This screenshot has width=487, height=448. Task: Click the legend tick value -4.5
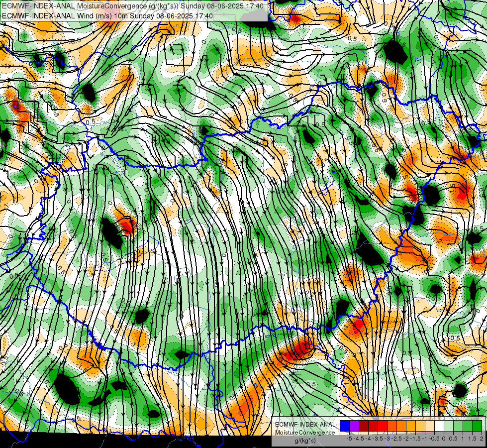pyautogui.click(x=359, y=439)
